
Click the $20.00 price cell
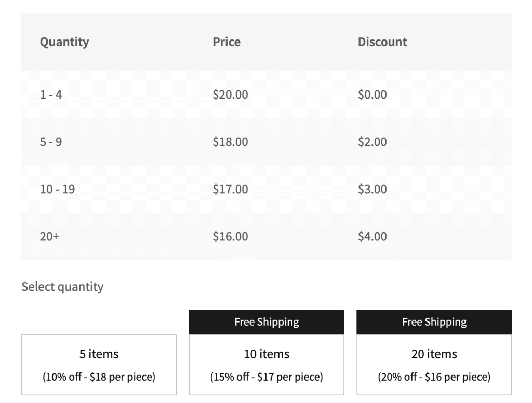(230, 94)
